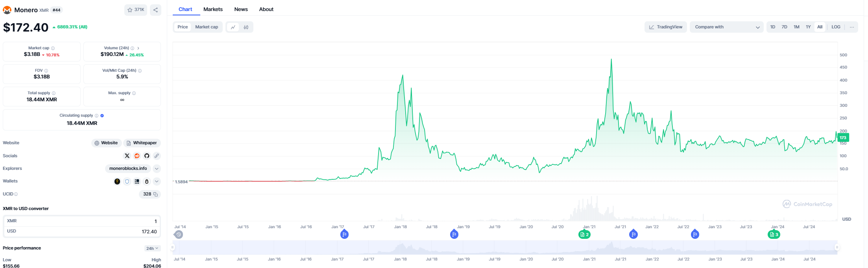Open the chart more options ellipsis menu
The image size is (868, 268).
(x=852, y=27)
